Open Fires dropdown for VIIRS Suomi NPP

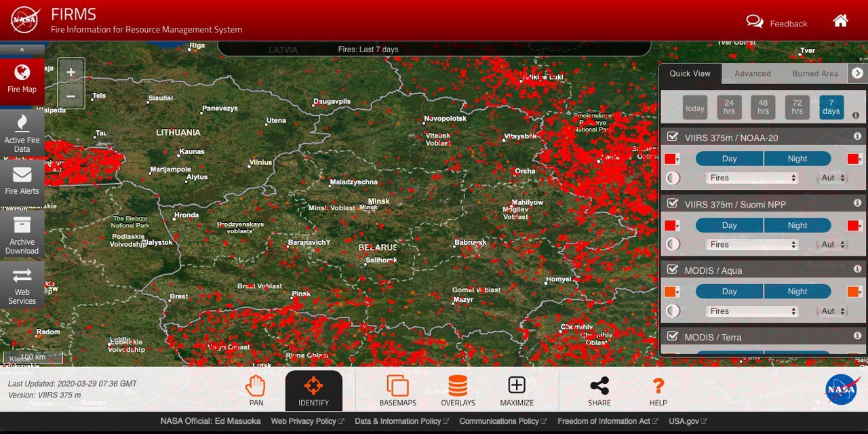[x=752, y=244]
